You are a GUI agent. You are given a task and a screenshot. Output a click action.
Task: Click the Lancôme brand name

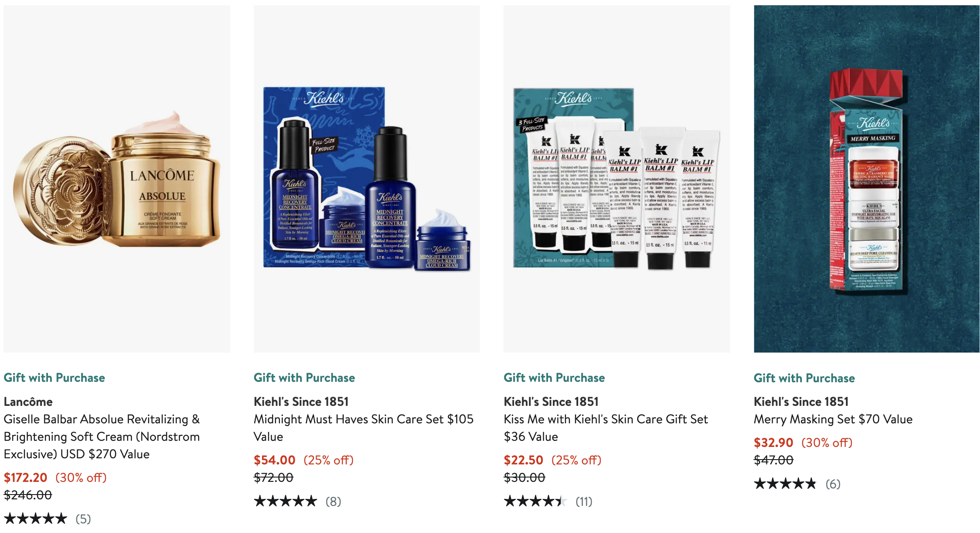28,401
